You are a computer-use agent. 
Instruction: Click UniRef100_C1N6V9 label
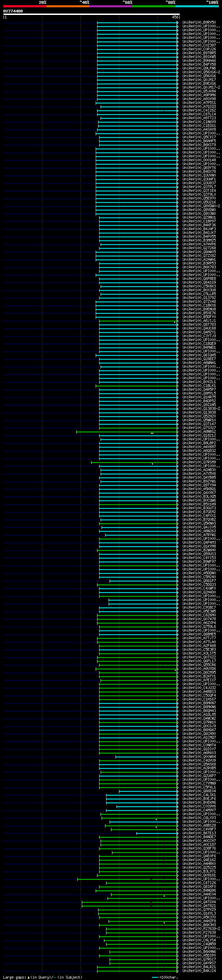point(199,122)
